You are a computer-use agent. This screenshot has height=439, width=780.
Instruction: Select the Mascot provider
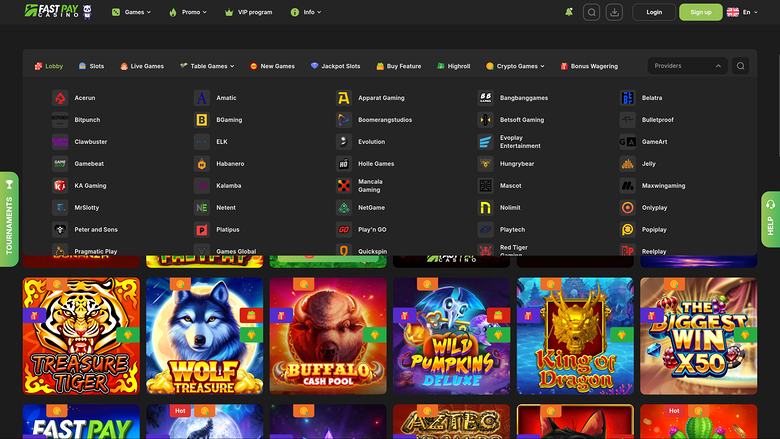499,185
